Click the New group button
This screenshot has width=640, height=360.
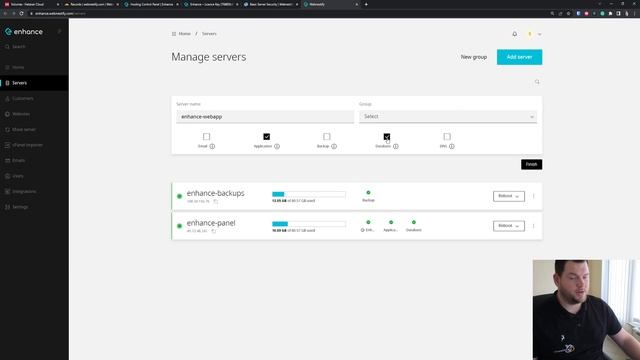coord(473,57)
